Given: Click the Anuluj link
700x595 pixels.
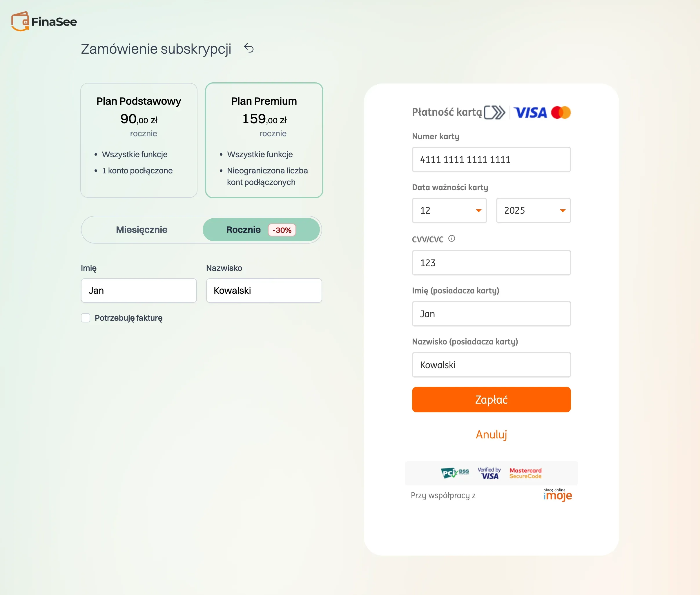Looking at the screenshot, I should (x=491, y=434).
